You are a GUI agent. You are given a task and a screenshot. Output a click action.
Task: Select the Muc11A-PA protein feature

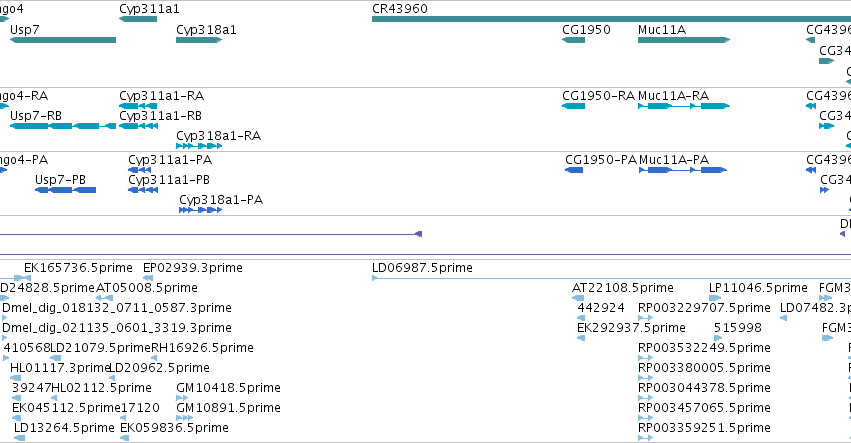[x=683, y=170]
